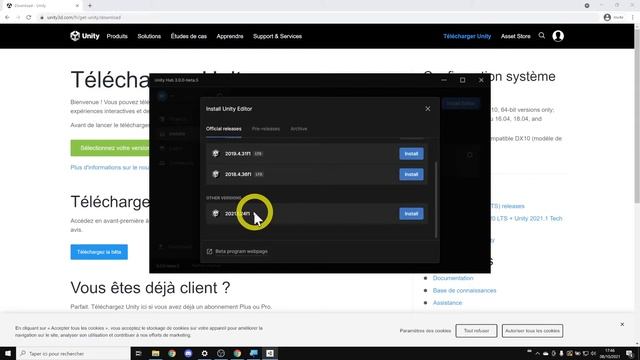Click the website search magnifier icon

pos(542,36)
